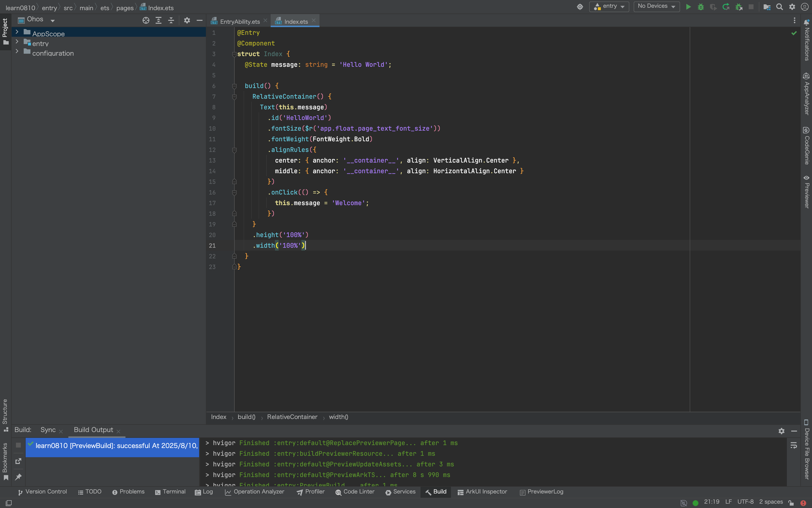Open the user account avatar icon
This screenshot has width=812, height=508.
pyautogui.click(x=805, y=7)
